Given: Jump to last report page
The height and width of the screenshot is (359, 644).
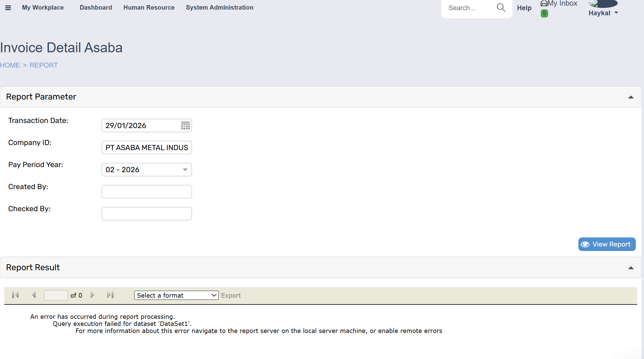Looking at the screenshot, I should click(x=110, y=295).
